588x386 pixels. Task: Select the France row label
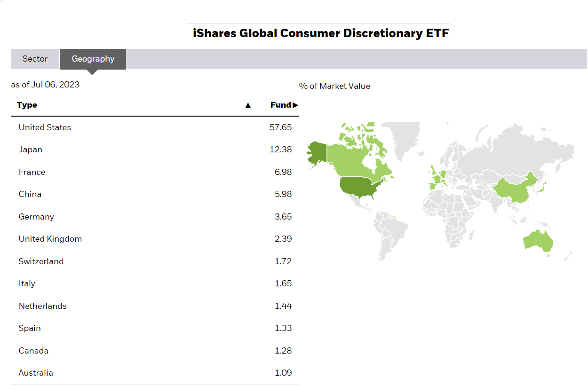32,172
